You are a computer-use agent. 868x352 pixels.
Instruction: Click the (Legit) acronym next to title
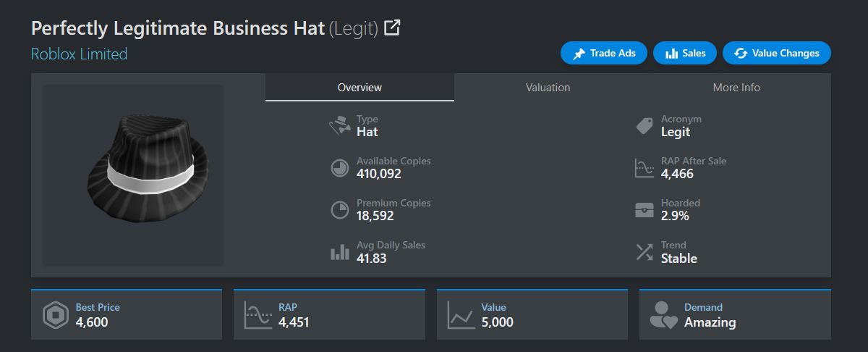354,29
